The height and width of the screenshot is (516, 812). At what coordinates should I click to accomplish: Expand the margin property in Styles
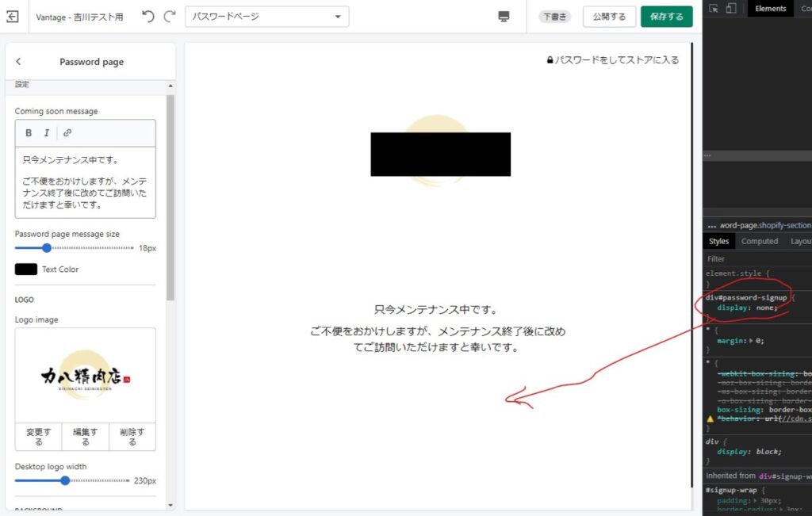click(x=750, y=341)
